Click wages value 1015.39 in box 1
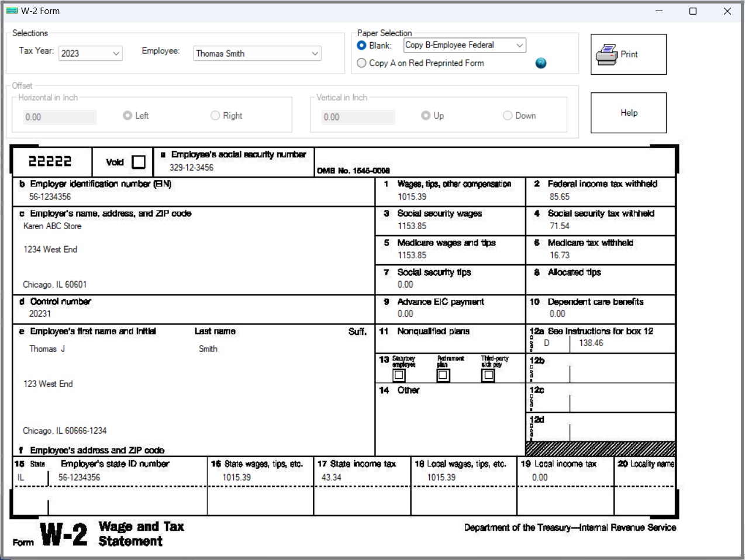Viewport: 745px width, 560px height. pos(412,196)
